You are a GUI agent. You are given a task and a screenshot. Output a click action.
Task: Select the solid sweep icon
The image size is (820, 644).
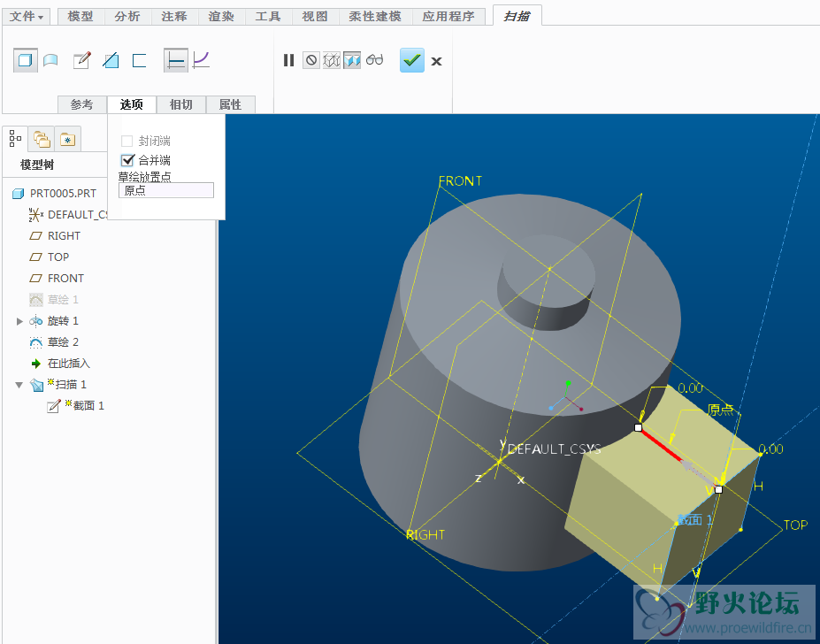[x=25, y=60]
